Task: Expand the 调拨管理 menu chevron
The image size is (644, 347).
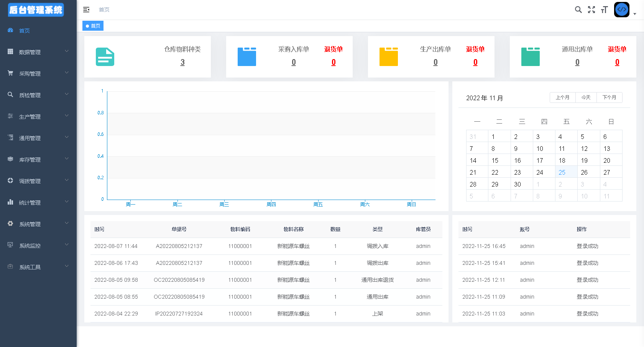Action: [67, 180]
